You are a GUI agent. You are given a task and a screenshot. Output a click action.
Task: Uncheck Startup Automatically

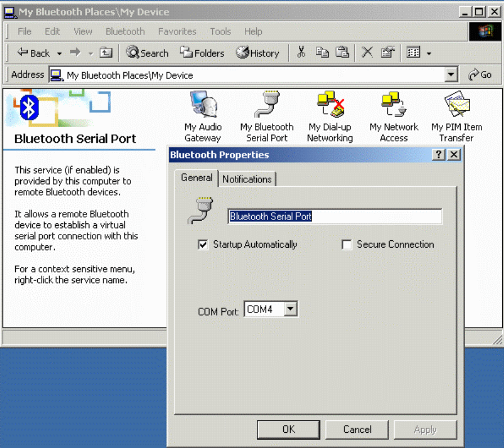click(203, 245)
